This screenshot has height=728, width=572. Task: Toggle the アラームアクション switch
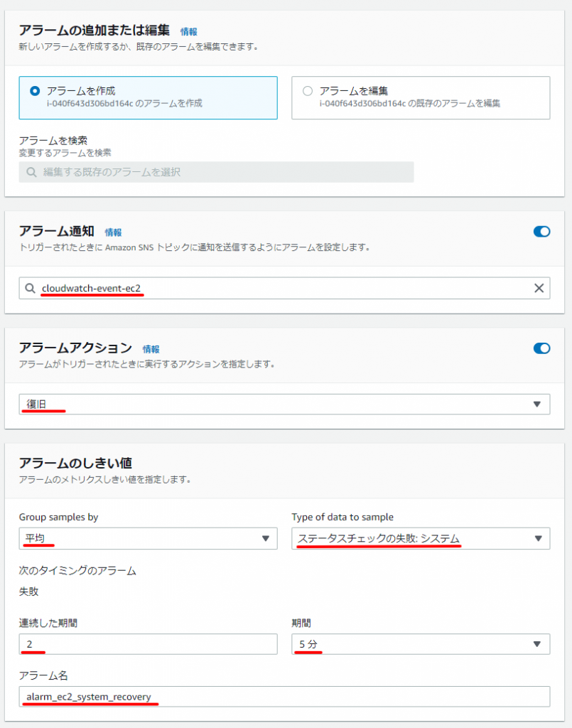pos(541,348)
